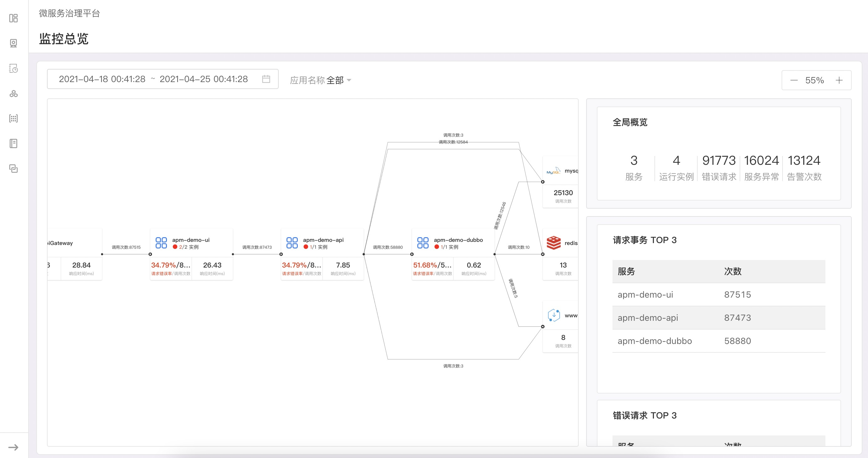Click the 26.43 response time value
Screen dimensions: 868x458
(212, 265)
